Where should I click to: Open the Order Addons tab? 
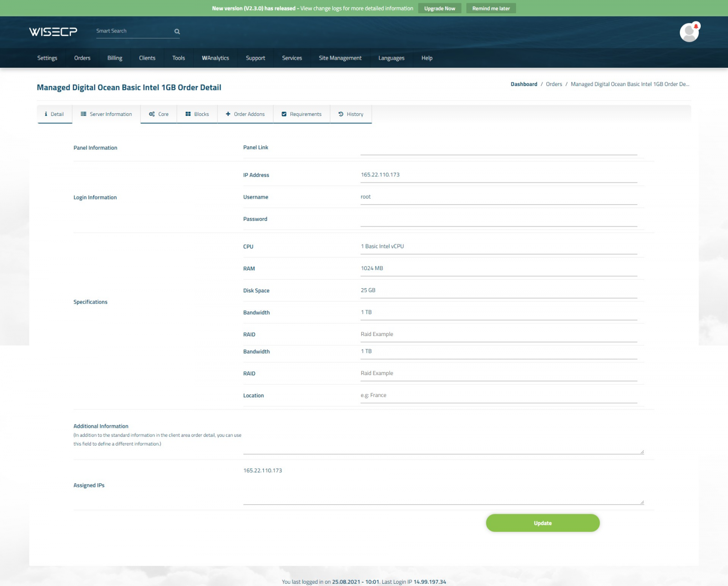(245, 114)
